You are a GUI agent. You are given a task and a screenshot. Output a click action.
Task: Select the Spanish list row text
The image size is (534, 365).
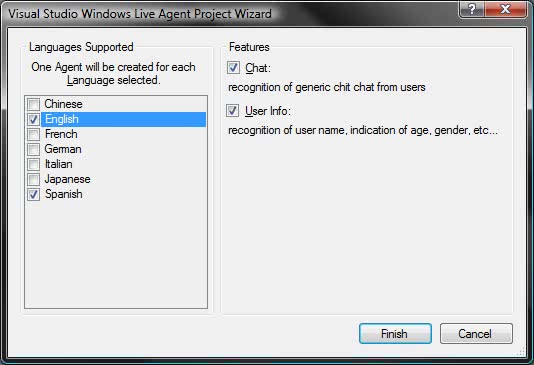tap(64, 194)
